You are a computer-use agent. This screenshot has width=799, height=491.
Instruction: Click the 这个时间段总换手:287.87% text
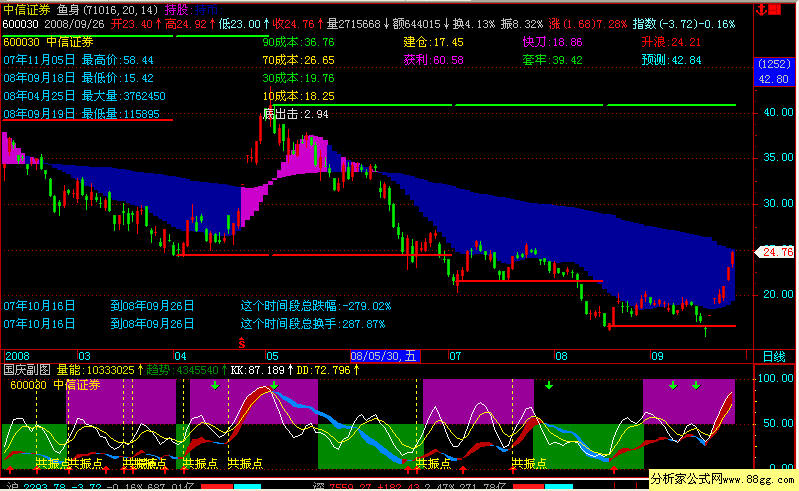[x=313, y=324]
